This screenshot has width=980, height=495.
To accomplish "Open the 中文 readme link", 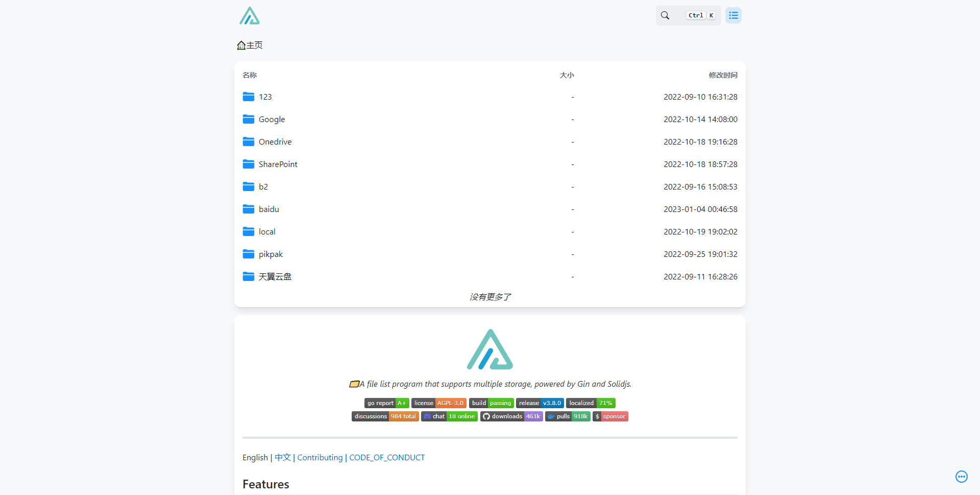I will [283, 458].
